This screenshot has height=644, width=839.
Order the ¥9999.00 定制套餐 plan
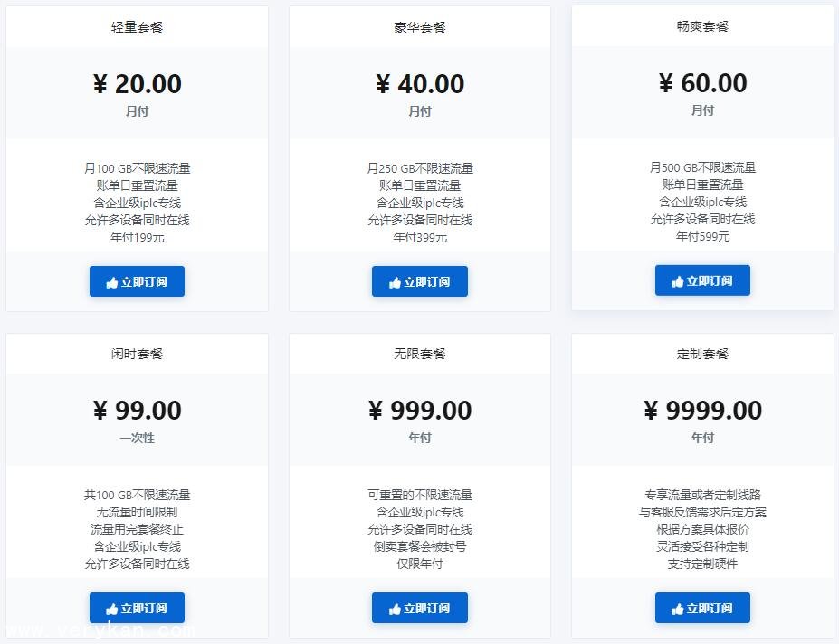[702, 608]
